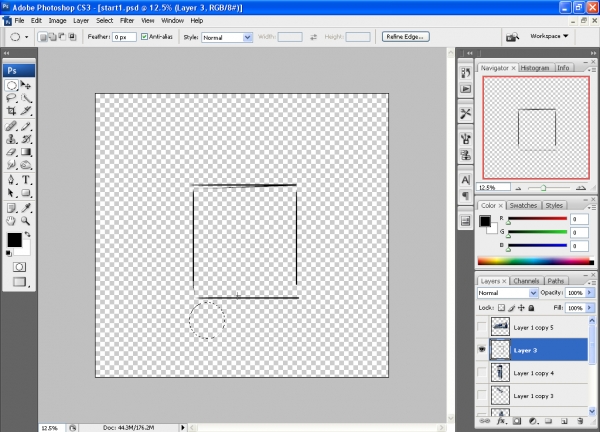Switch to the Histogram tab
The width and height of the screenshot is (600, 432).
(x=535, y=68)
